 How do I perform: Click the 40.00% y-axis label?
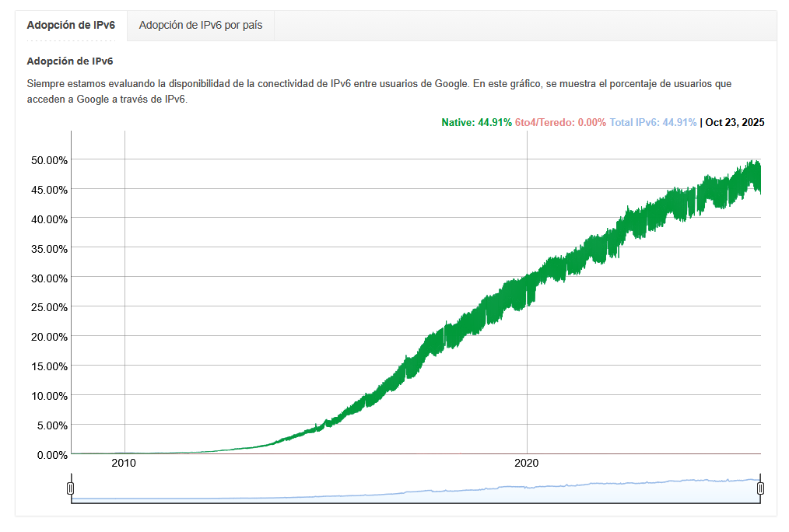[x=49, y=219]
